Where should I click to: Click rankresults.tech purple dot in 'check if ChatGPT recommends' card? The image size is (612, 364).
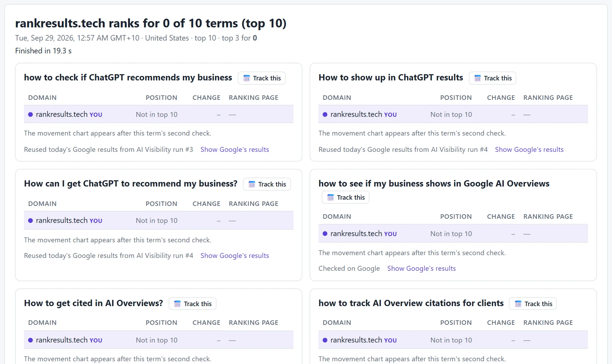click(x=31, y=114)
